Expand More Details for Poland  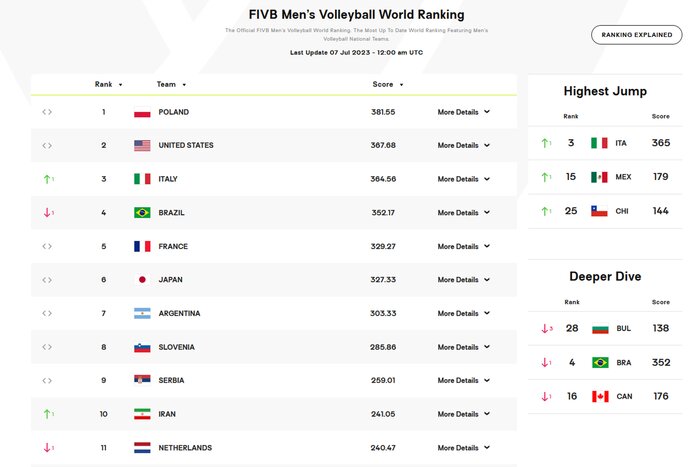464,112
